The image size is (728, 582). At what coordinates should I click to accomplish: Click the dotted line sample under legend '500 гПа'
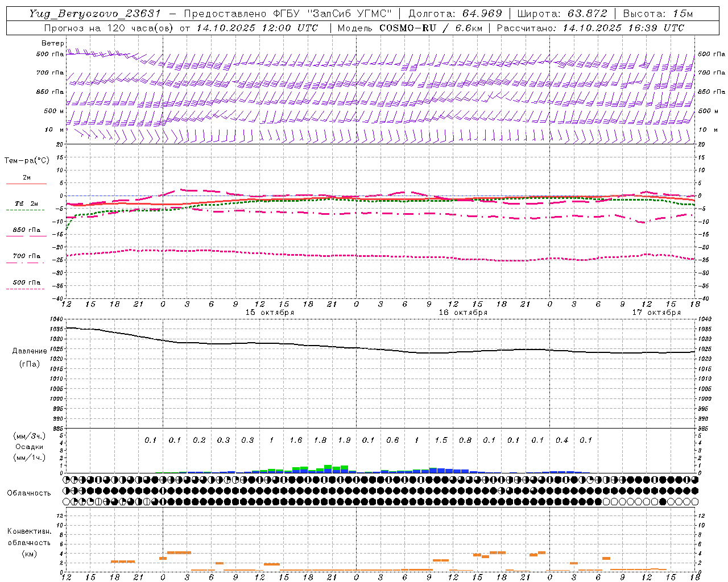[26, 289]
